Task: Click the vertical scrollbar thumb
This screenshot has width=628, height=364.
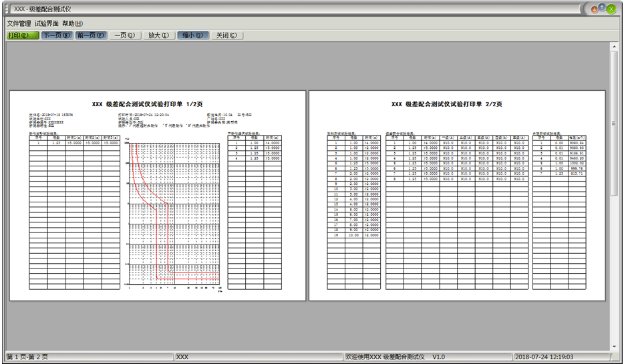Action: pos(614,124)
